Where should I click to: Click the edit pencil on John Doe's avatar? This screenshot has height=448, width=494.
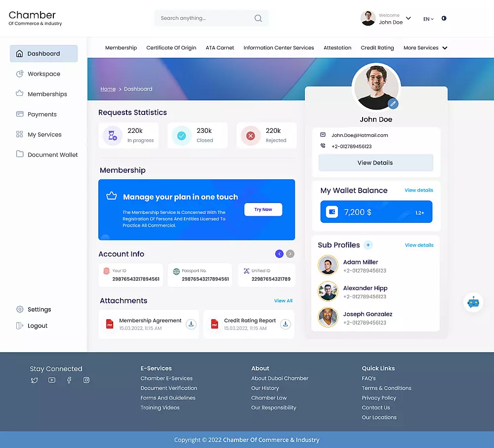(x=393, y=104)
